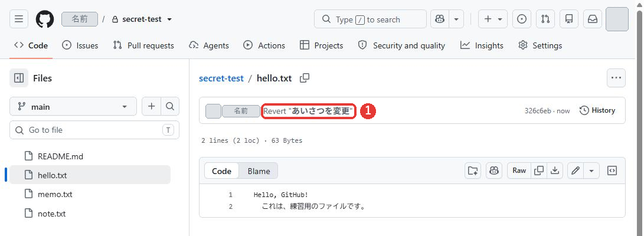The image size is (644, 236).
Task: Open commit hash 326c6eb
Action: pos(538,111)
